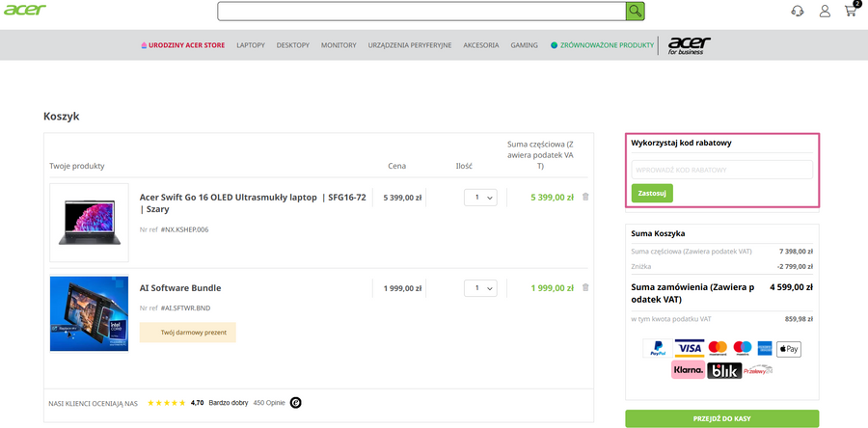The height and width of the screenshot is (428, 868).
Task: Click the discount code input field
Action: pos(721,170)
